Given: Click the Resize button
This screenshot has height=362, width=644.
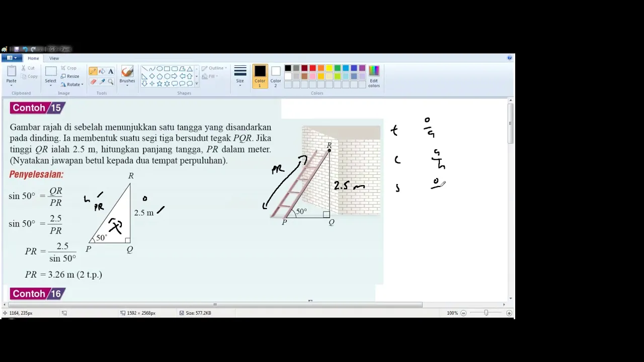Looking at the screenshot, I should coord(70,76).
